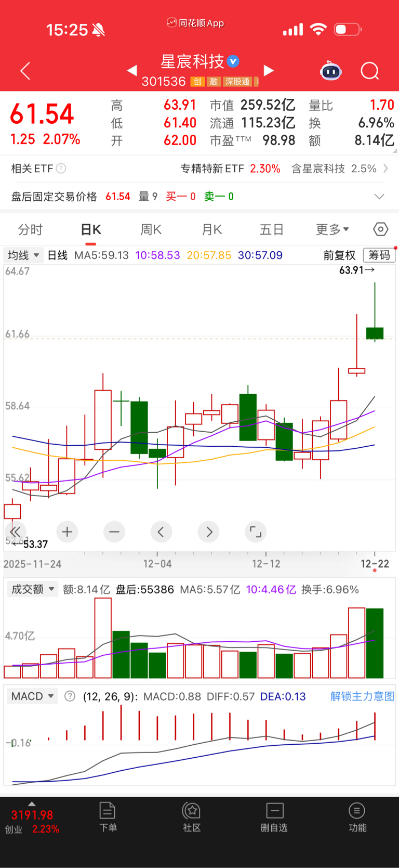Open the AI robot assistant
399x868 pixels.
point(330,71)
